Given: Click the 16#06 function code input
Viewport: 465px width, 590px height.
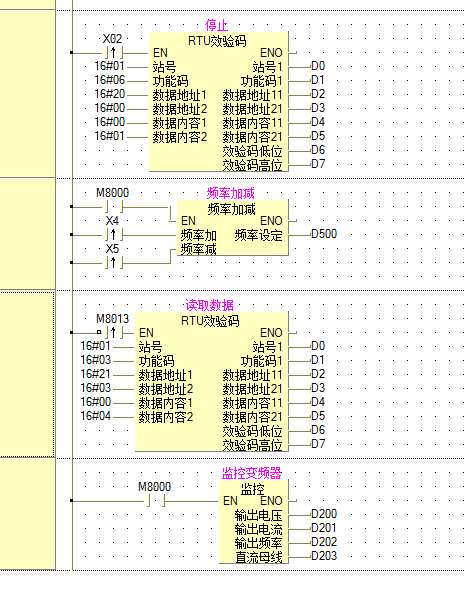Looking at the screenshot, I should pyautogui.click(x=109, y=80).
